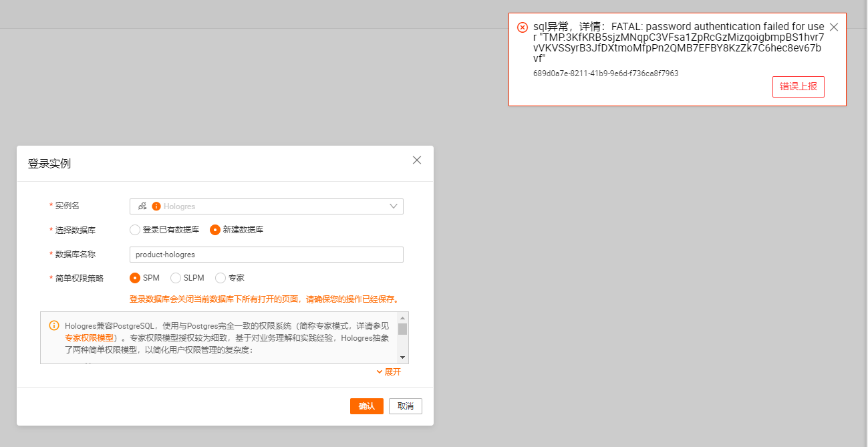Cancel with the 取消 button
868x447 pixels.
[x=406, y=406]
